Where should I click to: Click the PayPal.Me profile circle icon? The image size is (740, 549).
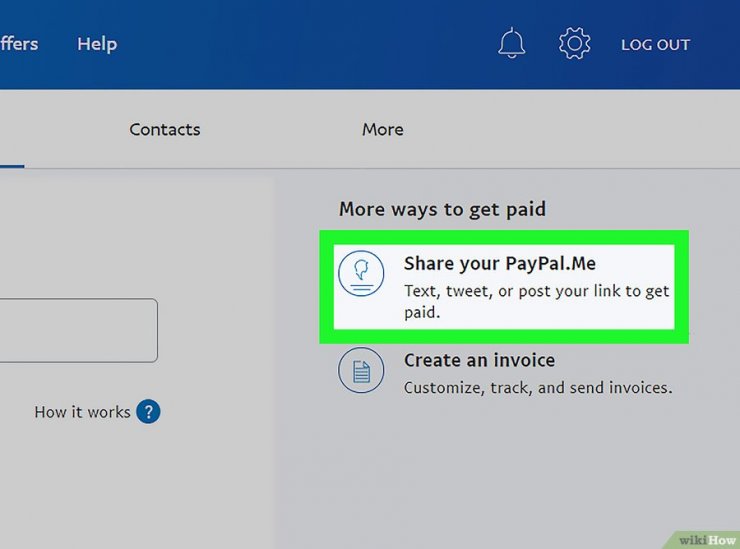click(x=361, y=273)
